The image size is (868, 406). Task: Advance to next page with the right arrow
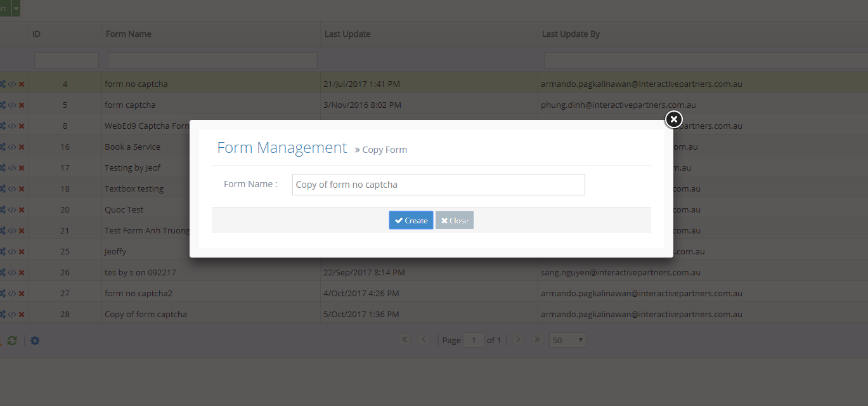[518, 339]
